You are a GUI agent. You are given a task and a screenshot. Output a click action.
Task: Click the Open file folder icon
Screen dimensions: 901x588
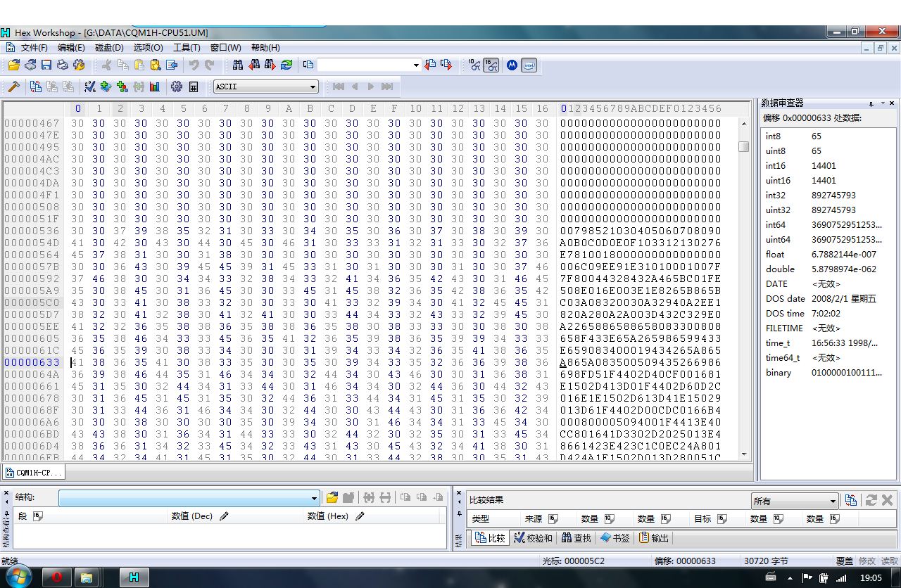tap(14, 65)
